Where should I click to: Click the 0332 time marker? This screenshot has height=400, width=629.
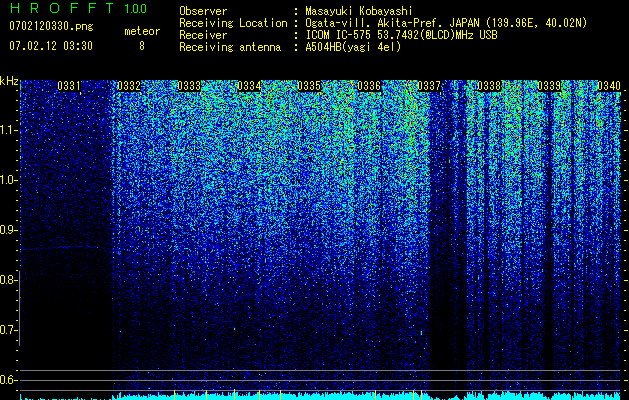[x=129, y=86]
